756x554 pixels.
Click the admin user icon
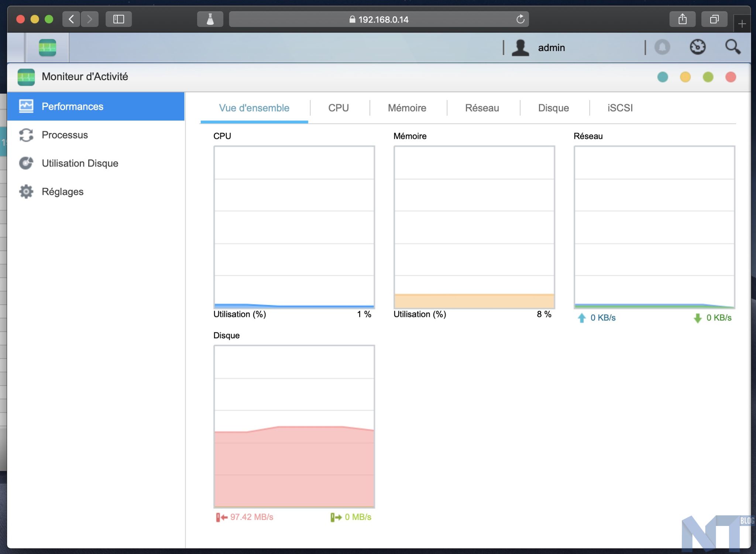click(520, 48)
